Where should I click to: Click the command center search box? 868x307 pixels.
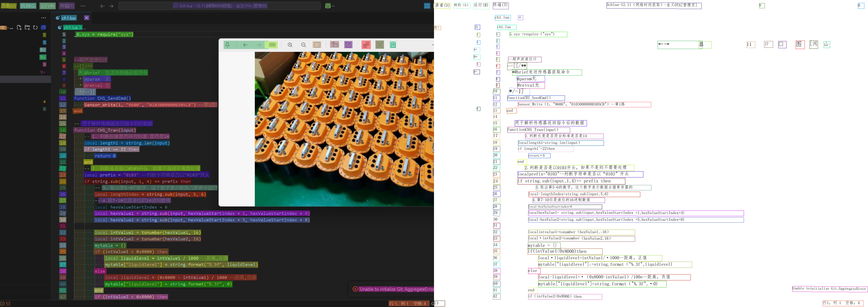click(219, 6)
